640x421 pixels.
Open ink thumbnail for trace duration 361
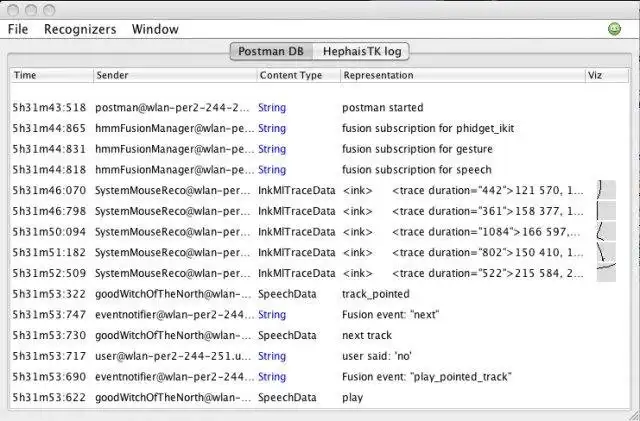pyautogui.click(x=606, y=211)
